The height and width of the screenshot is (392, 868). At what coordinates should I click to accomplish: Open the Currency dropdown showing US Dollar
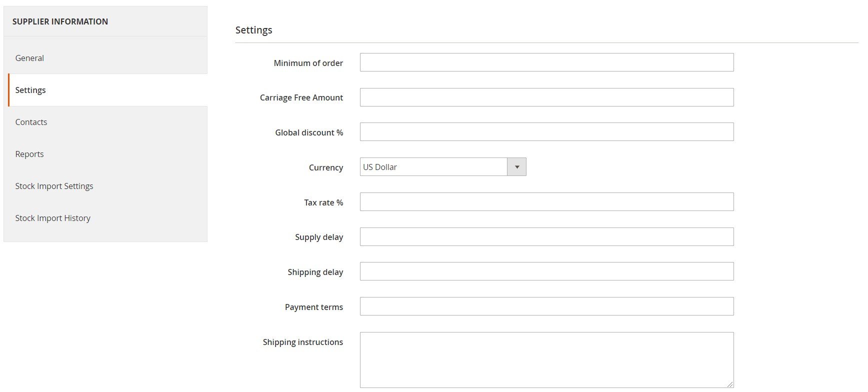click(x=443, y=167)
